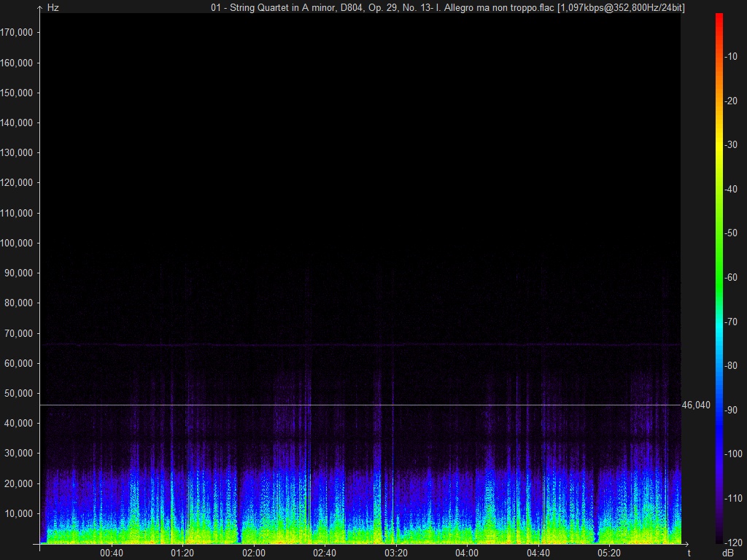This screenshot has width=747, height=560.
Task: Click the 40,000 Hz axis label
Action: tap(18, 424)
